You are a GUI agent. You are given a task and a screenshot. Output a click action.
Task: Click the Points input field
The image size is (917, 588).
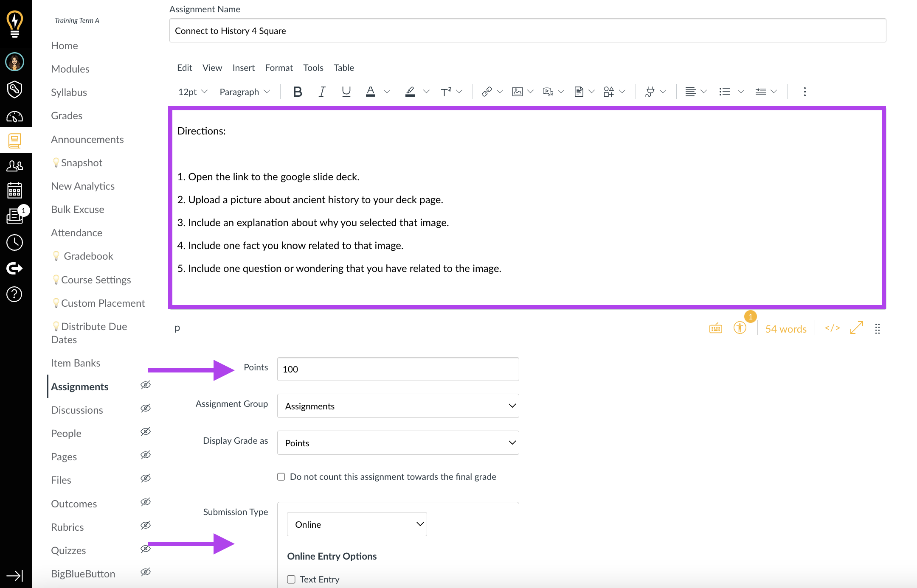(399, 369)
